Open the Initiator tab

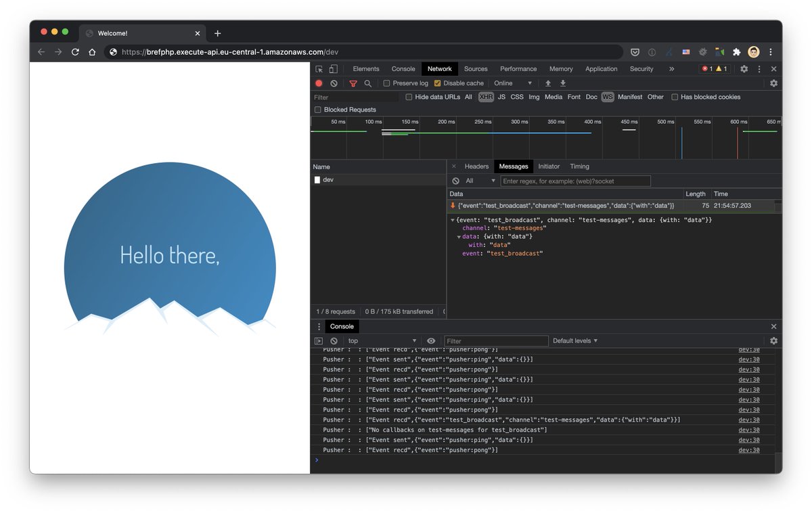[549, 166]
